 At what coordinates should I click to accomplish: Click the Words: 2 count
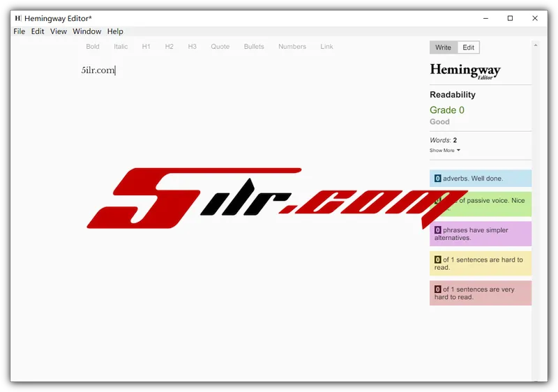point(444,140)
